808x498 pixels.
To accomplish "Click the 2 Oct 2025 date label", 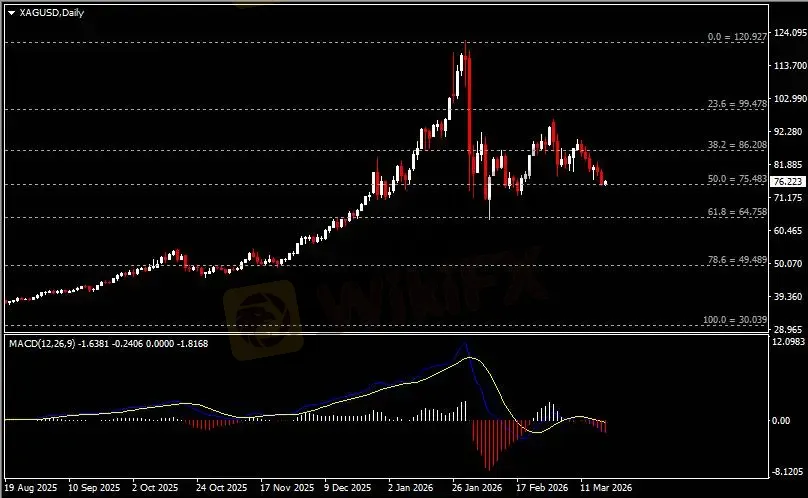I will point(157,490).
